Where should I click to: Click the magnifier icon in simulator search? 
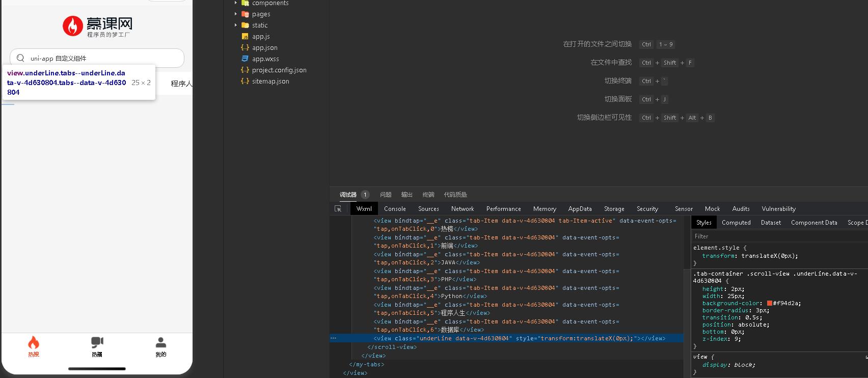click(x=20, y=58)
